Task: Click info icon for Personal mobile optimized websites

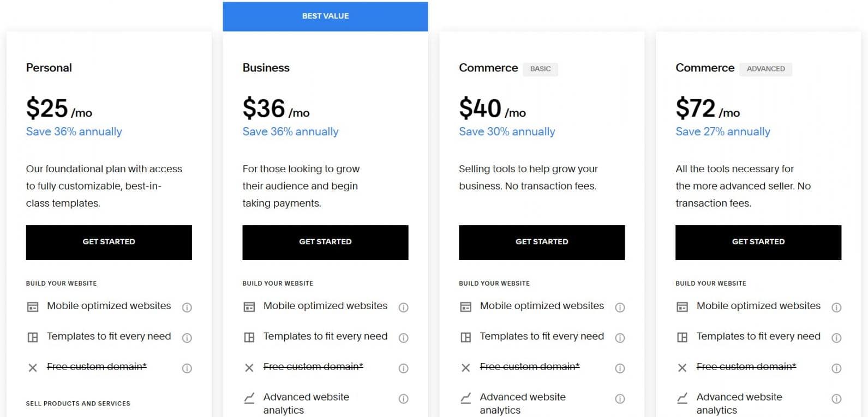Action: pyautogui.click(x=187, y=307)
